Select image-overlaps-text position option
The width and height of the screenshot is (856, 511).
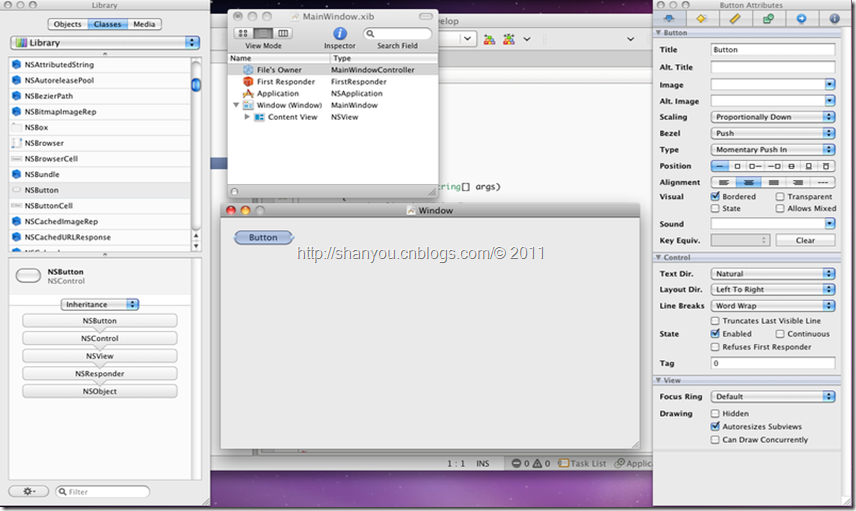click(x=791, y=166)
